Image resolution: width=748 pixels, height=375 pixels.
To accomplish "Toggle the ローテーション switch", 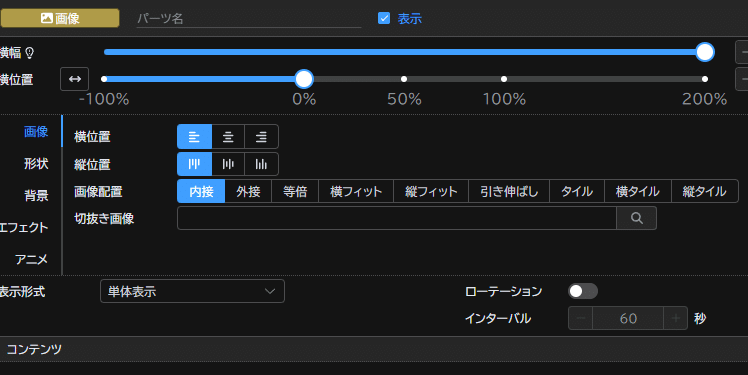I will click(582, 291).
